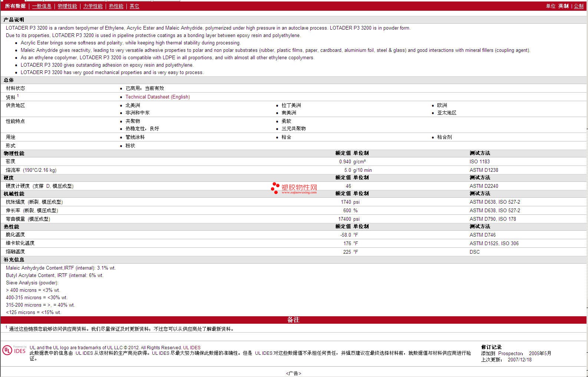The image size is (588, 377).
Task: Click the 产品说明 section header
Action: (14, 20)
